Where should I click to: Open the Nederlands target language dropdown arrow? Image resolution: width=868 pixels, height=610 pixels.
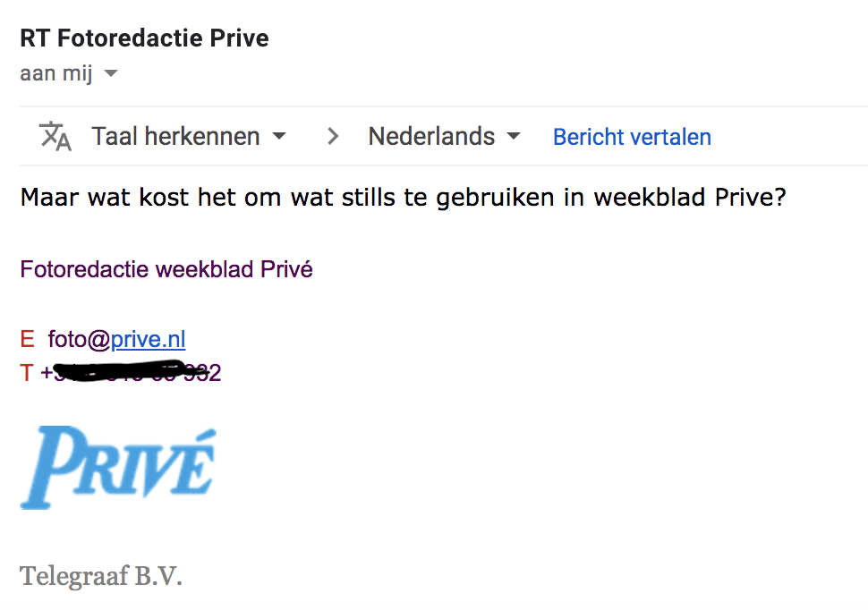[x=514, y=136]
